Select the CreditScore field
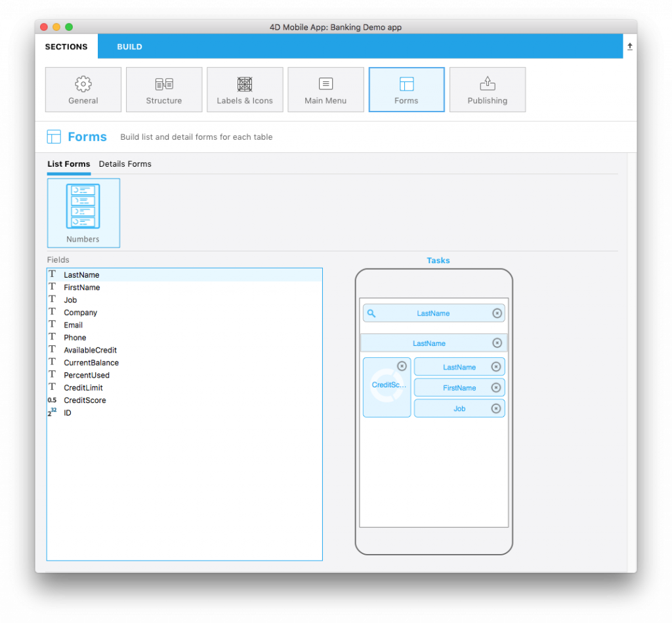 click(184, 400)
